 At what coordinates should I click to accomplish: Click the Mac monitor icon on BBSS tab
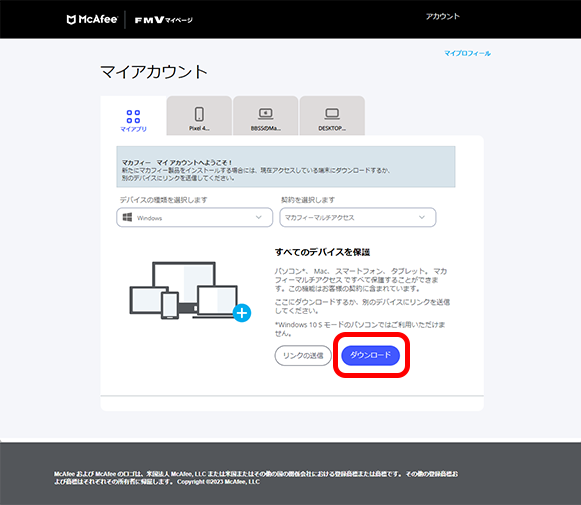click(x=266, y=114)
